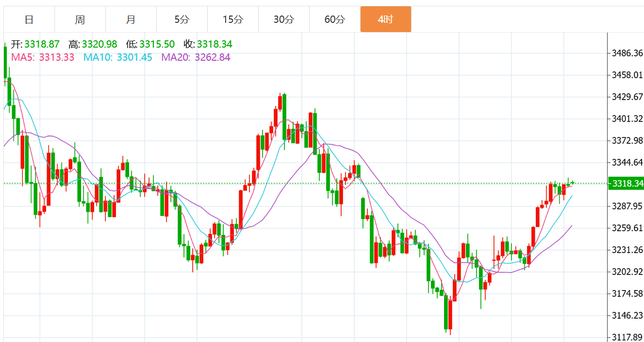
Task: Click the 3259.61 price axis label
Action: 627,228
